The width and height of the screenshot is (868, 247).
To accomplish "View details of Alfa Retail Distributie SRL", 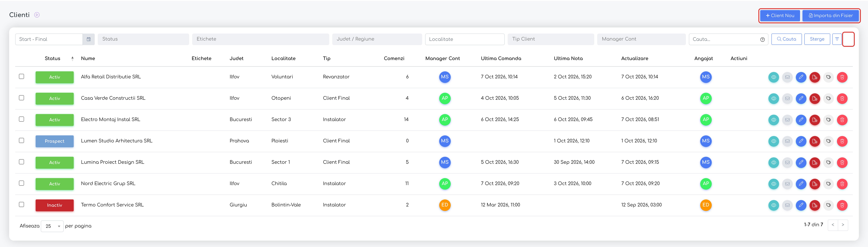I will coord(774,77).
